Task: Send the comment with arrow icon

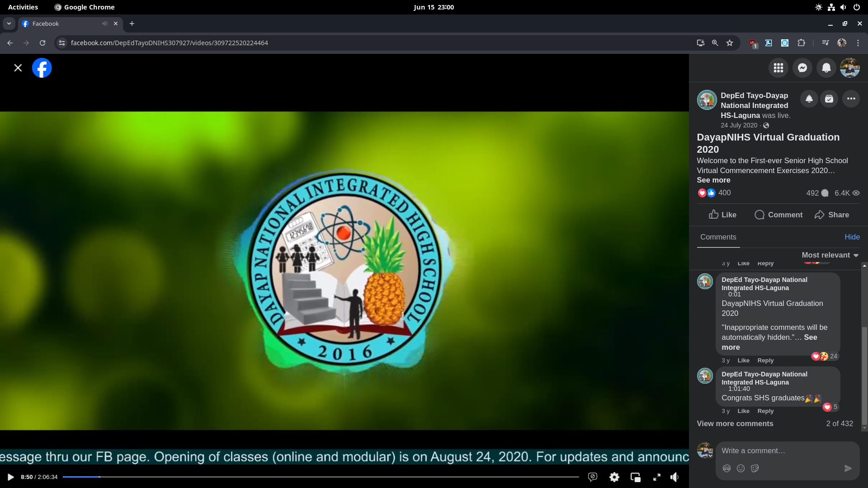Action: pyautogui.click(x=848, y=468)
